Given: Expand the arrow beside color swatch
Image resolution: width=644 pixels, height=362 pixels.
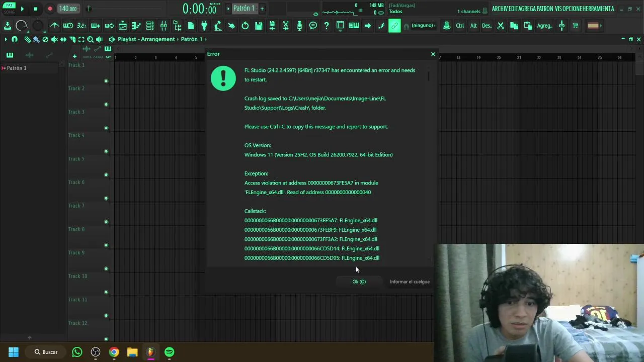Looking at the screenshot, I should [x=601, y=26].
